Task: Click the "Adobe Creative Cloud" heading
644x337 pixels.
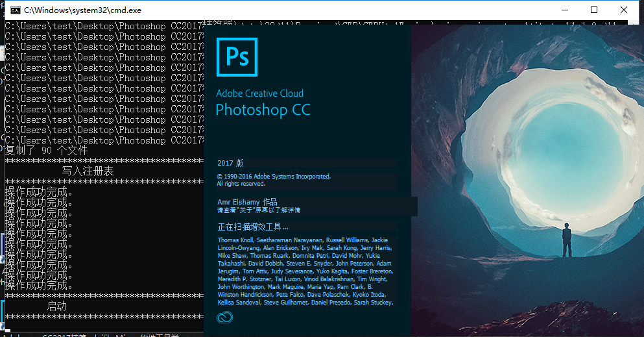Action: click(259, 94)
